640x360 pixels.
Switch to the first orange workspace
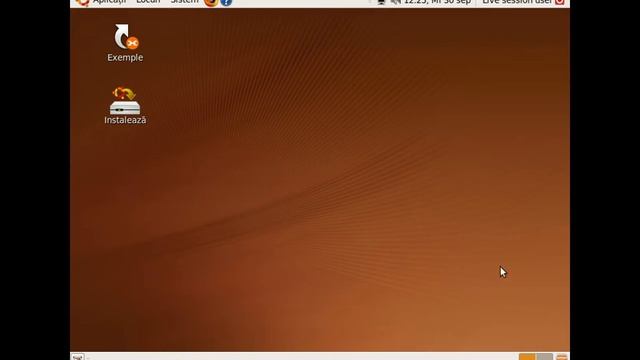(x=527, y=357)
